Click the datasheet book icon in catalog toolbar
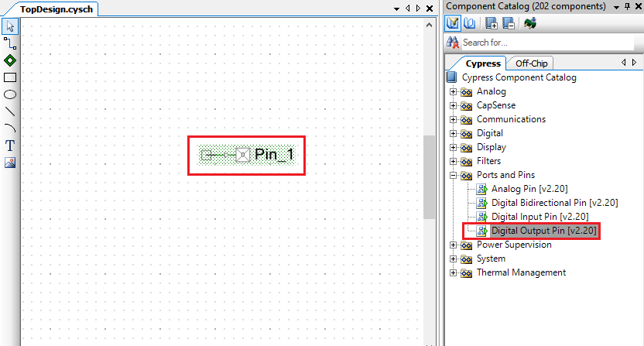Image resolution: width=644 pixels, height=346 pixels. click(470, 23)
